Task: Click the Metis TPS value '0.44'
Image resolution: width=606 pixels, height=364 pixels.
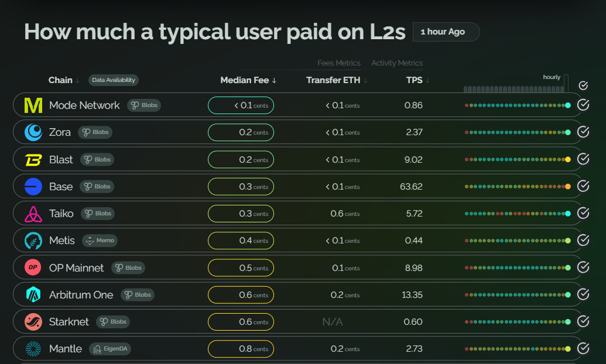Action: [x=414, y=241]
